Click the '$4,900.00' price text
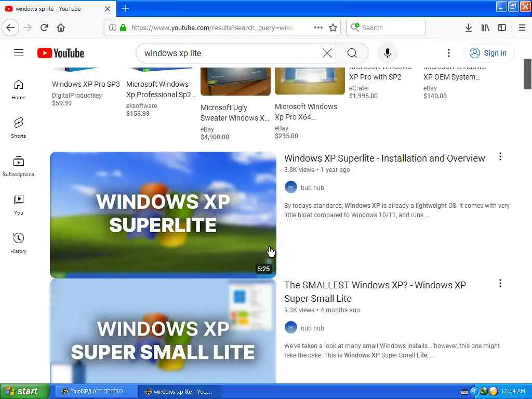The height and width of the screenshot is (399, 532). click(215, 137)
